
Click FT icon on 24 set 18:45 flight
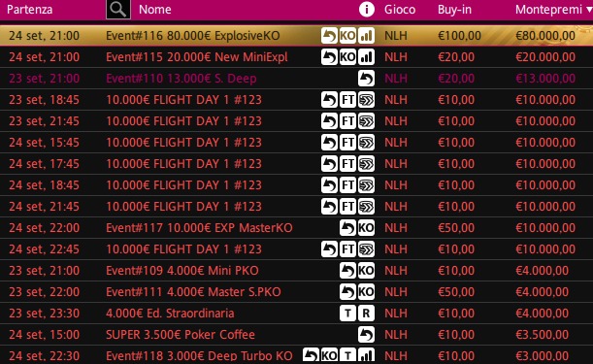(347, 185)
